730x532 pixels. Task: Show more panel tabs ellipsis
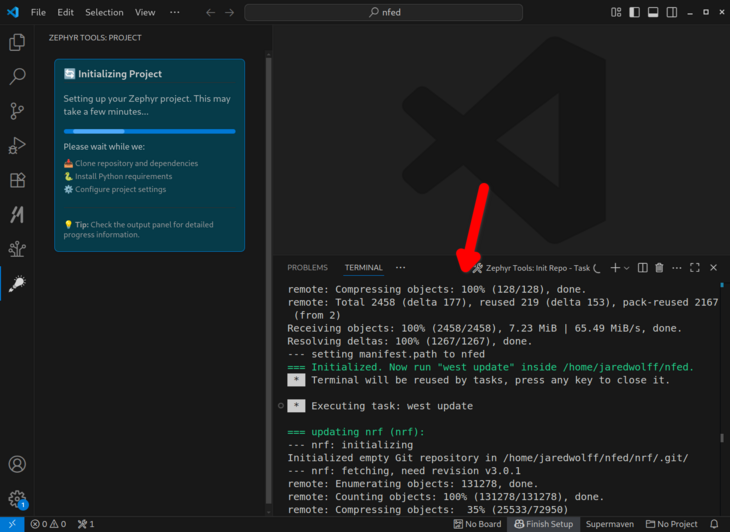pyautogui.click(x=400, y=268)
